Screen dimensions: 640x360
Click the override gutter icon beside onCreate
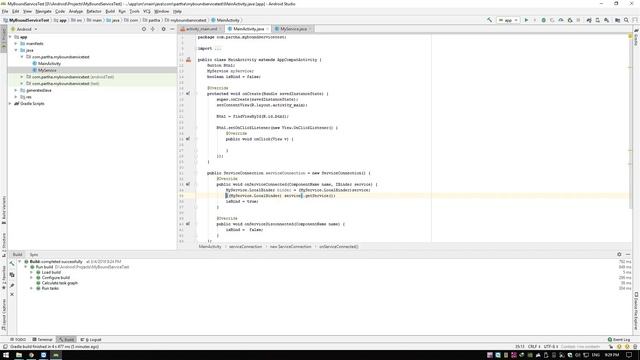pos(188,93)
